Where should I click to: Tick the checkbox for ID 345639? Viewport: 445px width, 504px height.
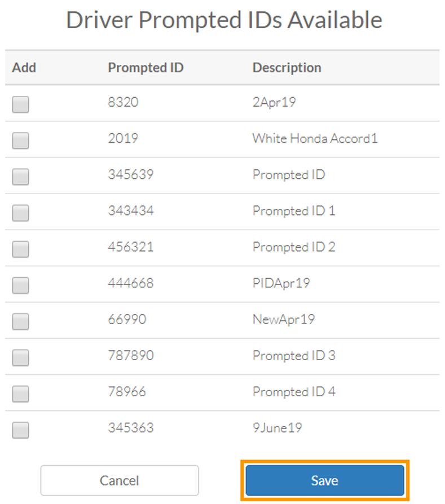click(20, 176)
